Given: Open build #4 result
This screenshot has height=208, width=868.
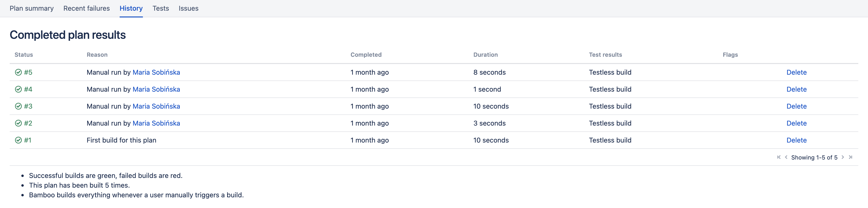Looking at the screenshot, I should (28, 89).
